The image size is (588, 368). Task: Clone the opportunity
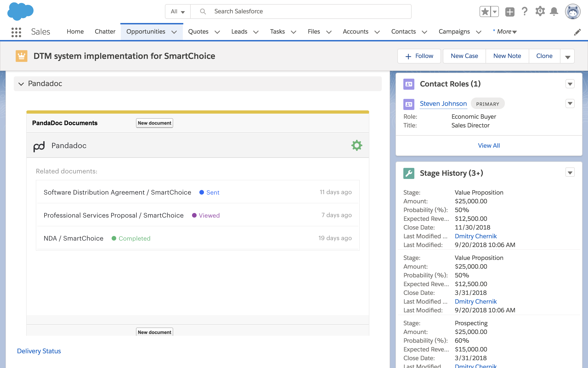point(544,56)
